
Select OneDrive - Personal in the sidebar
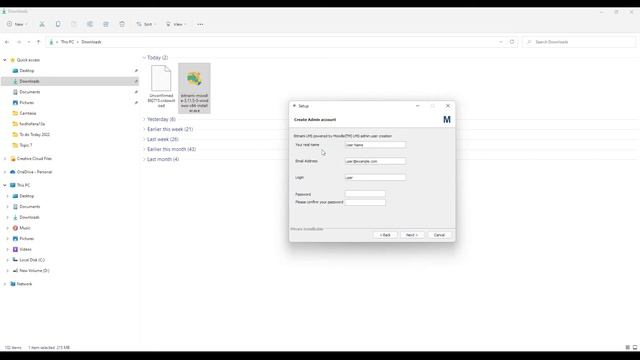[34, 172]
